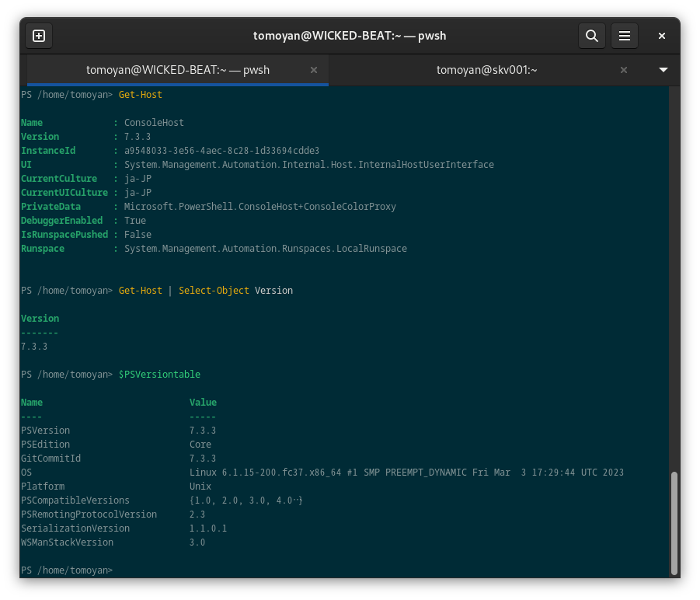This screenshot has height=600, width=700.
Task: Click the vertical scrollbar thumb
Action: (674, 523)
